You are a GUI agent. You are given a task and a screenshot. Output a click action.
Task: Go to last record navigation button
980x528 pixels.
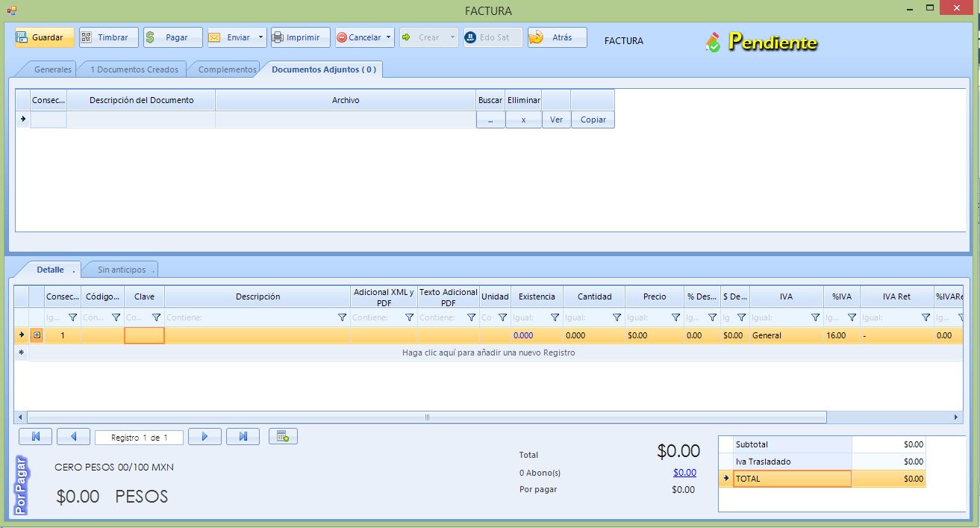[x=243, y=437]
